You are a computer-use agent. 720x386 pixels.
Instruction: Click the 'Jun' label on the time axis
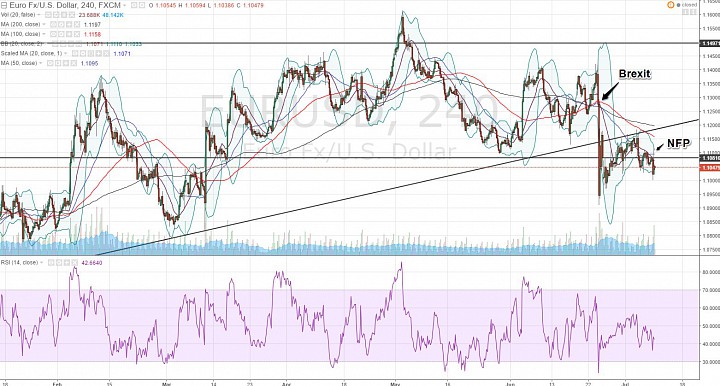click(x=511, y=383)
